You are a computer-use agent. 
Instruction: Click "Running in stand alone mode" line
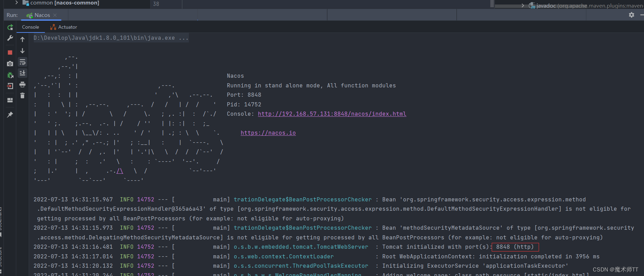tap(311, 85)
